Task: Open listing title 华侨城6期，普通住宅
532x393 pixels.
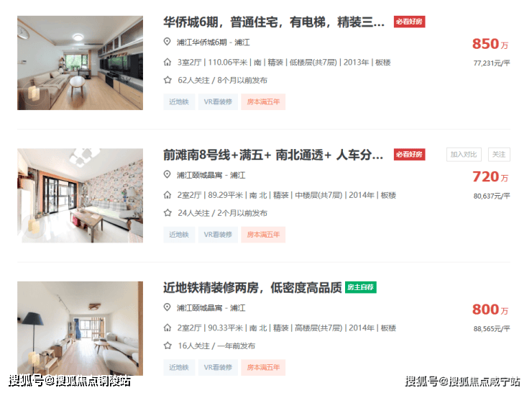Action: (274, 22)
